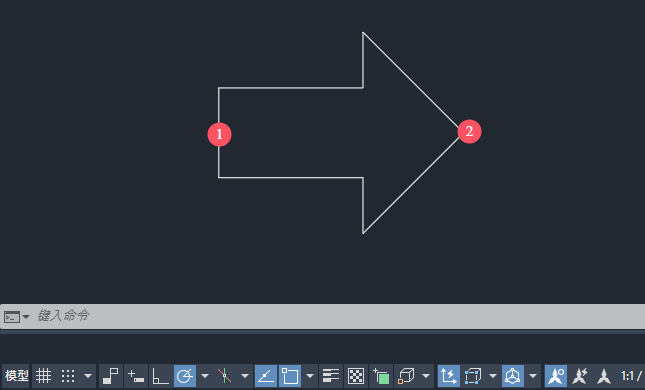Screen dimensions: 645x390
Task: Disable polar tracking icon
Action: (x=185, y=376)
